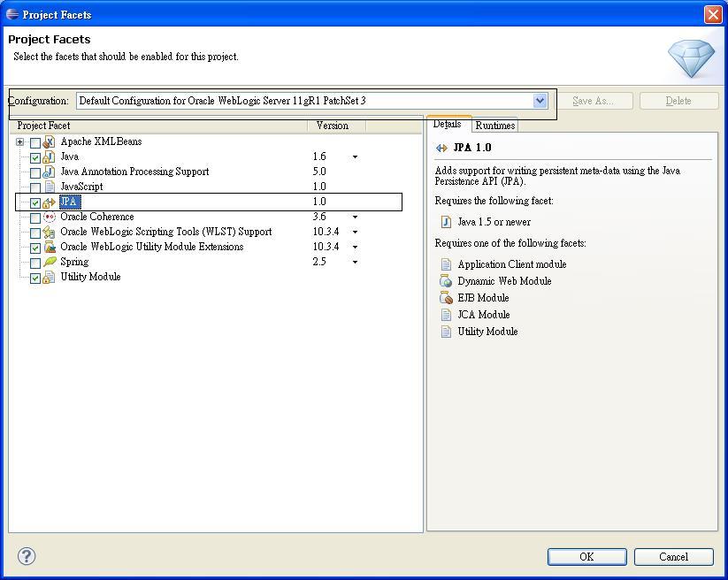Switch to the Runtimes tab

click(495, 126)
